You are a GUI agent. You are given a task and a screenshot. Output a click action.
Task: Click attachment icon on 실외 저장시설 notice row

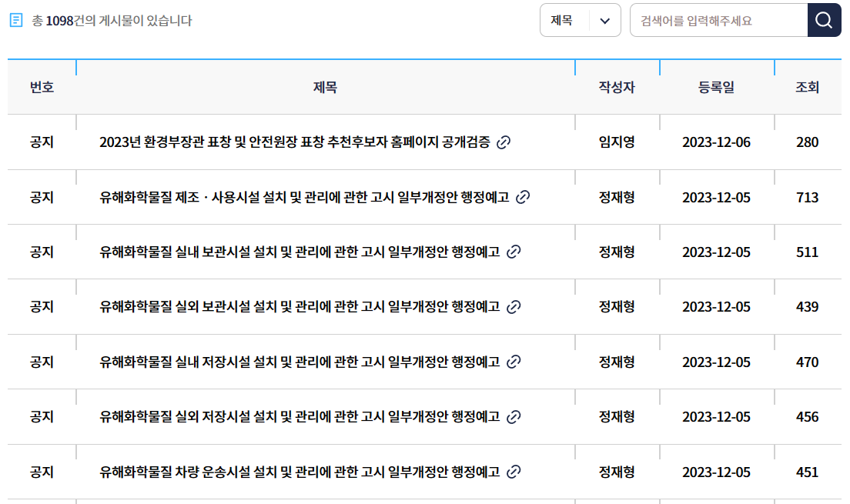pyautogui.click(x=514, y=417)
